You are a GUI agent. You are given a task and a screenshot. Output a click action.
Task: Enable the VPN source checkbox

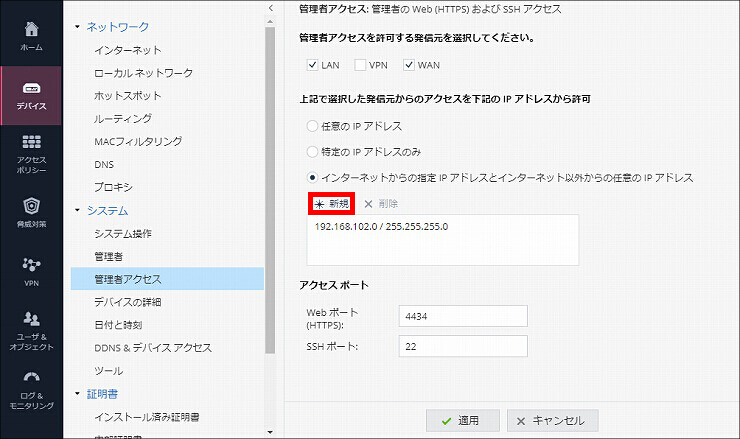(x=360, y=65)
